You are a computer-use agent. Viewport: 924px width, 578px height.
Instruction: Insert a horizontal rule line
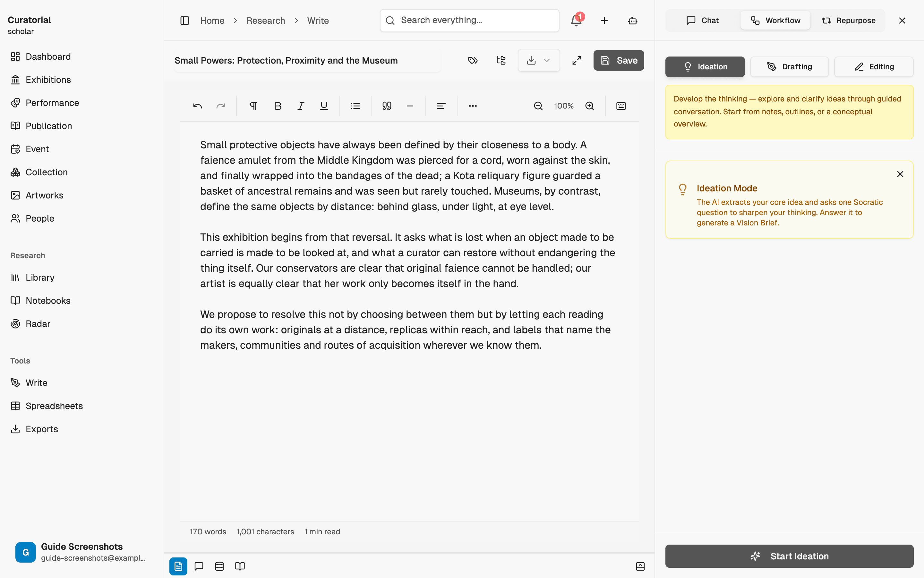pos(410,106)
